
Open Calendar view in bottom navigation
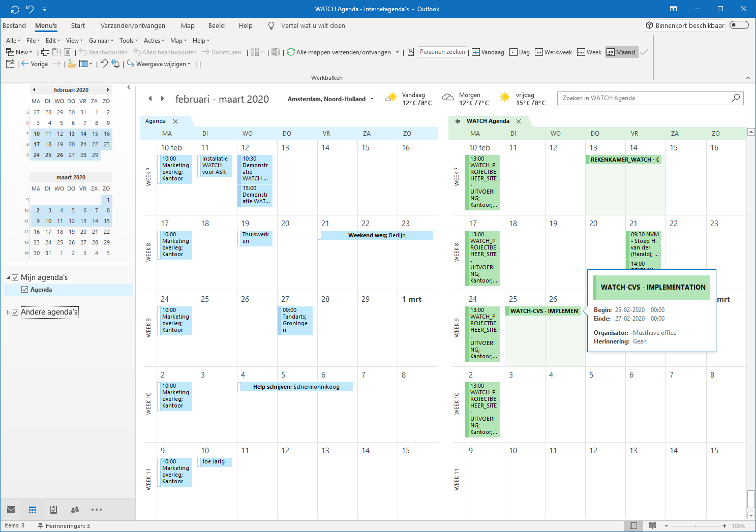(33, 510)
